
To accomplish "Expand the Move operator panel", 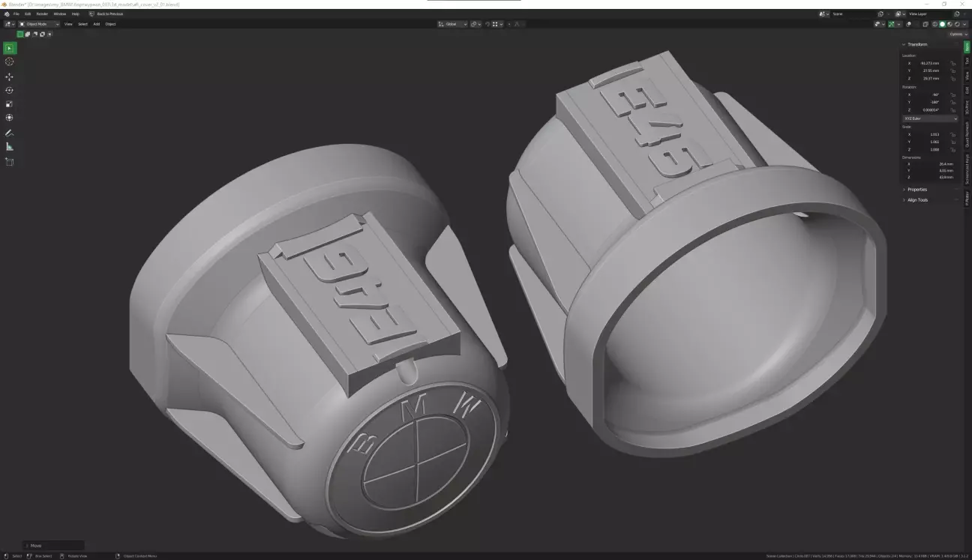I will tap(54, 546).
